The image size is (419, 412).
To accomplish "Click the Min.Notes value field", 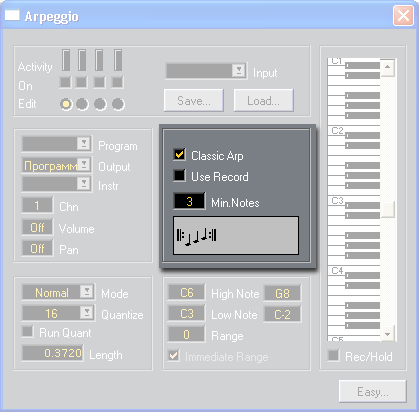I will tap(189, 201).
